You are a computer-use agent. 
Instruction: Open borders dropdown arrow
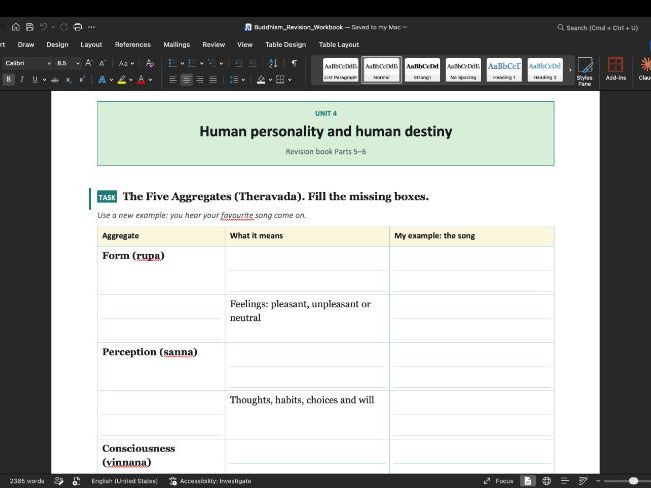(x=289, y=80)
